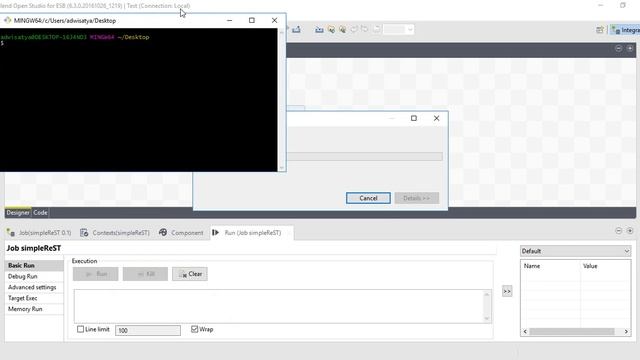Click the progress bar in dialog
640x360 pixels.
364,156
